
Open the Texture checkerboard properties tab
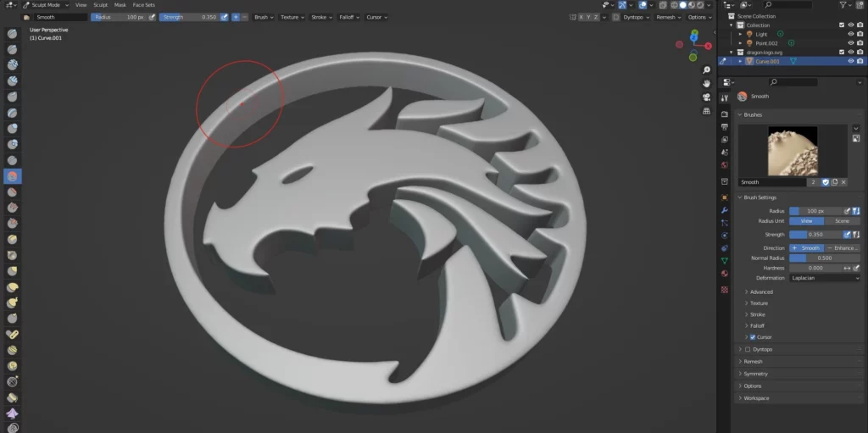tap(725, 290)
